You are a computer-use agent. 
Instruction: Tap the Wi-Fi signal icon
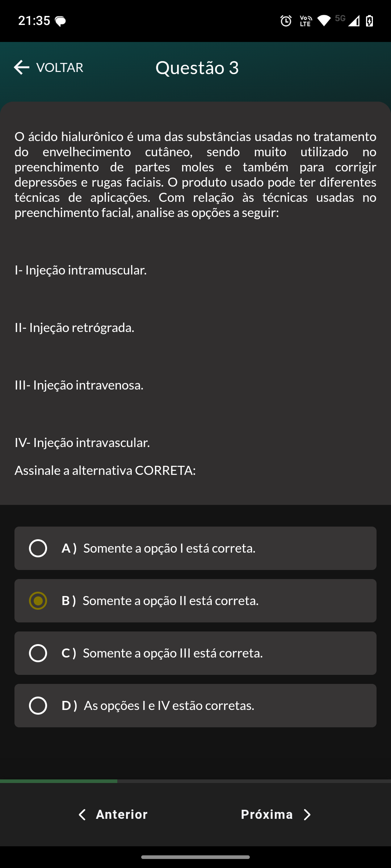[x=324, y=21]
